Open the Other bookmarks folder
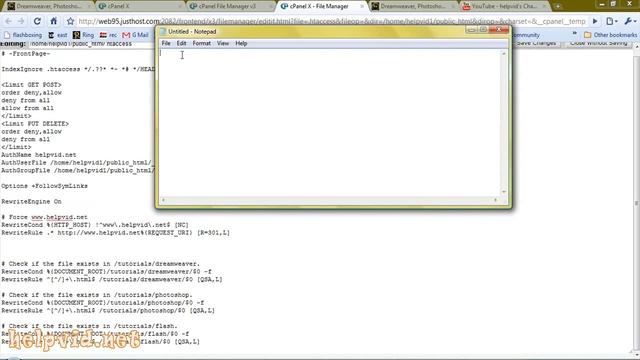The width and height of the screenshot is (640, 360). pos(610,35)
